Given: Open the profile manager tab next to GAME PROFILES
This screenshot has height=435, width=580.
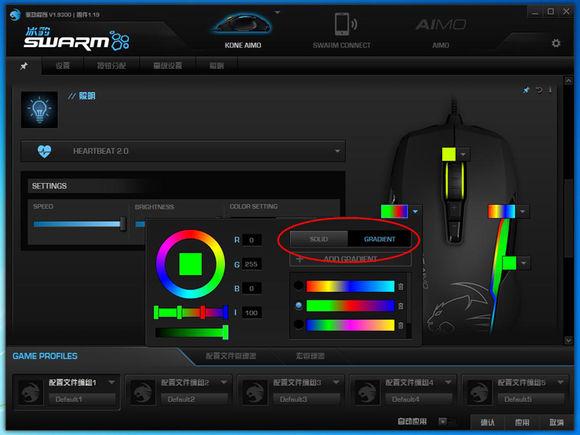Looking at the screenshot, I should pos(231,356).
